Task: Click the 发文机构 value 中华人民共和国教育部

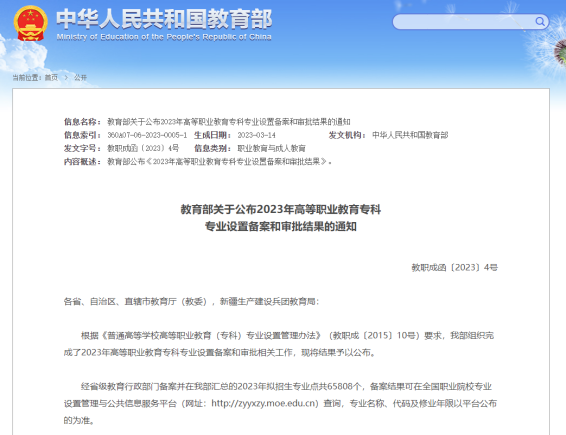Action: coord(410,135)
